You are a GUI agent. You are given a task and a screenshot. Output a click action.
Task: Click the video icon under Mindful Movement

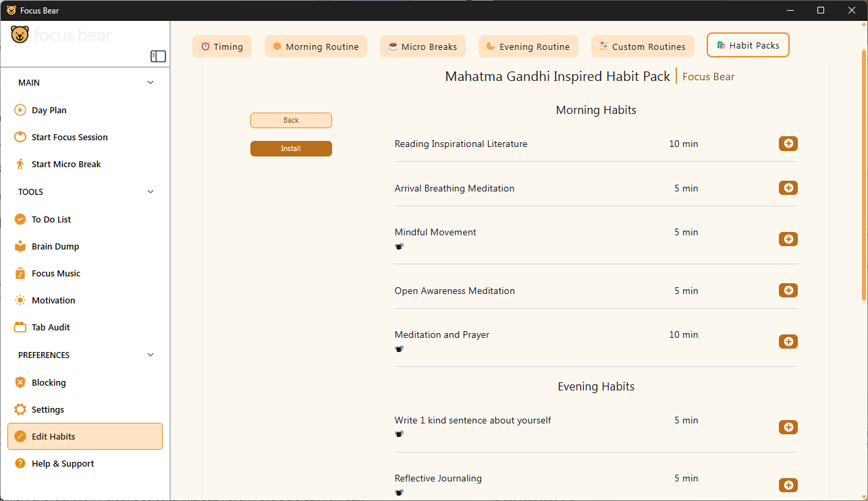(399, 247)
